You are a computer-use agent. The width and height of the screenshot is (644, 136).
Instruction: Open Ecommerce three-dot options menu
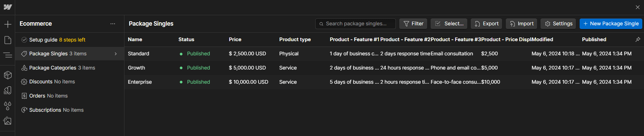click(113, 24)
